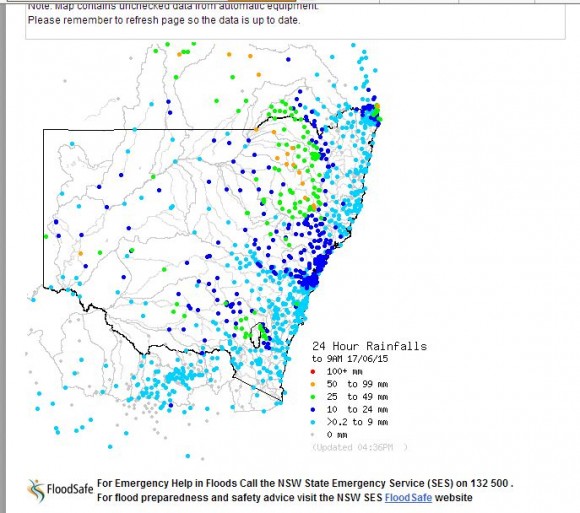The image size is (580, 513).
Task: Open the FloodSafe website link
Action: 408,497
